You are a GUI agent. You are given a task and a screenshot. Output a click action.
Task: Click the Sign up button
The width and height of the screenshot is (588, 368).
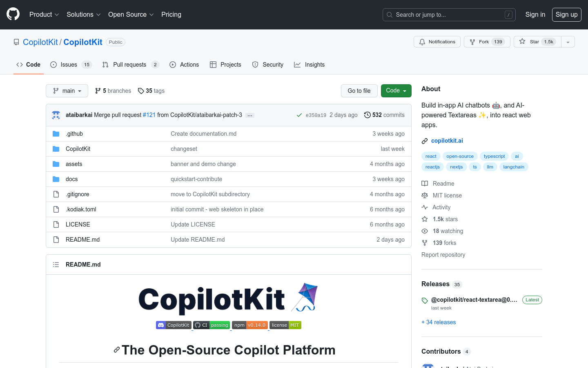pos(566,14)
